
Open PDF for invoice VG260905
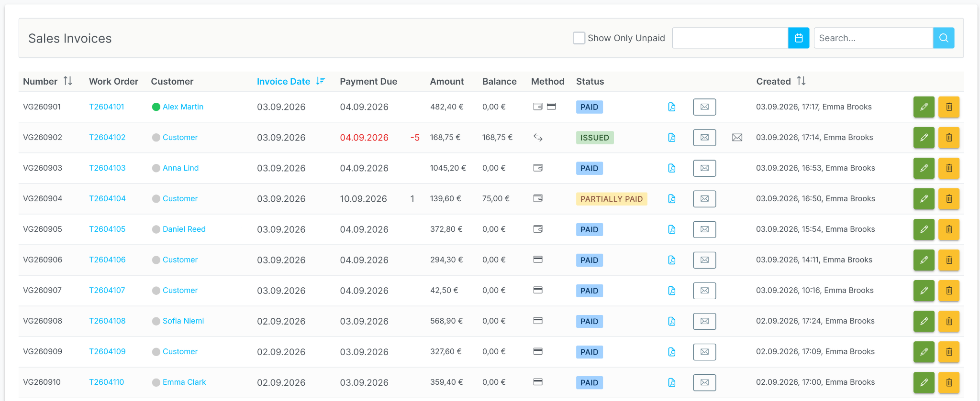tap(672, 229)
